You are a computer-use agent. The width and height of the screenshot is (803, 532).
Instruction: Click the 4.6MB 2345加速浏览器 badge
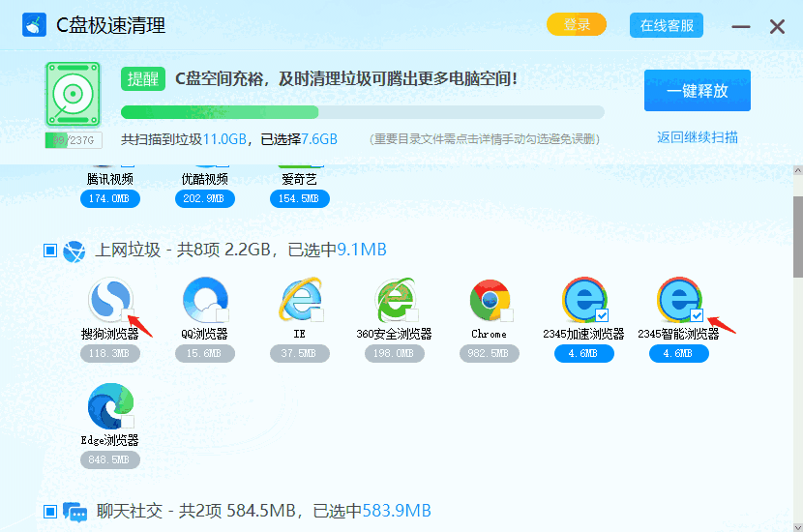pyautogui.click(x=583, y=353)
